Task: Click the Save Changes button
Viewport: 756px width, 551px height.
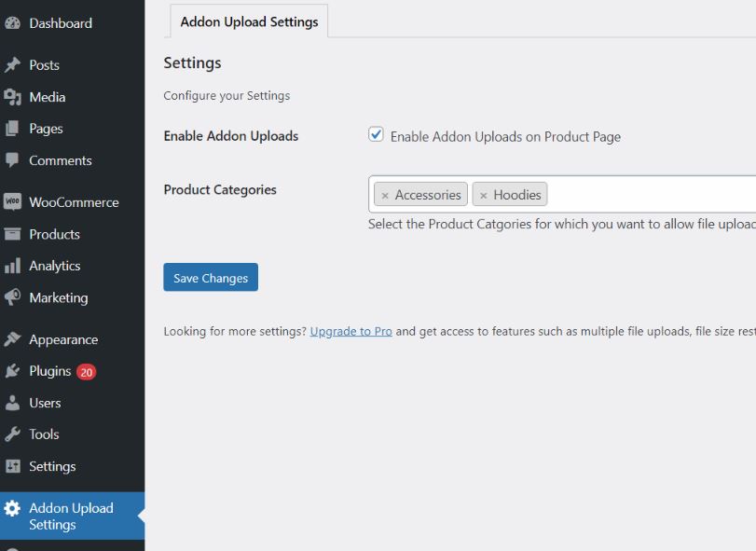Action: 211,277
